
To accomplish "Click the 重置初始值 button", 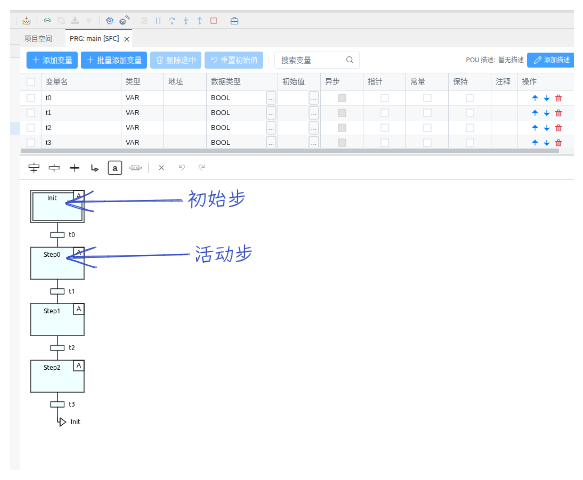I will point(234,60).
